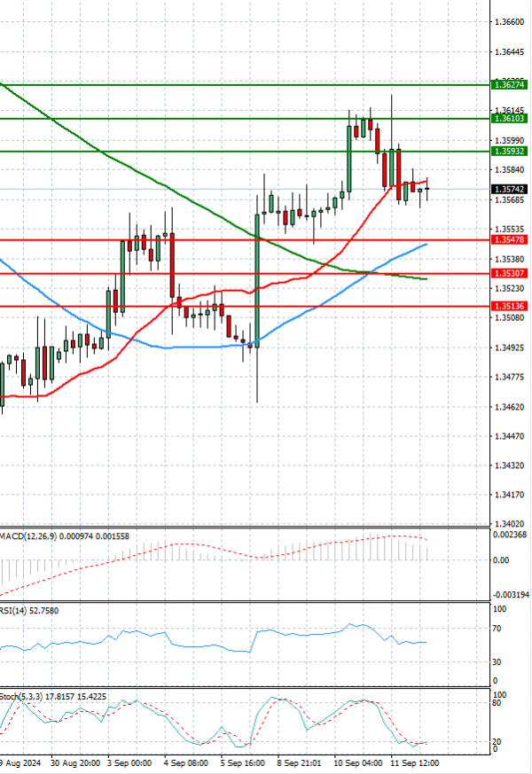Click the Stochastic 80 level label
This screenshot has width=532, height=774.
point(497,703)
